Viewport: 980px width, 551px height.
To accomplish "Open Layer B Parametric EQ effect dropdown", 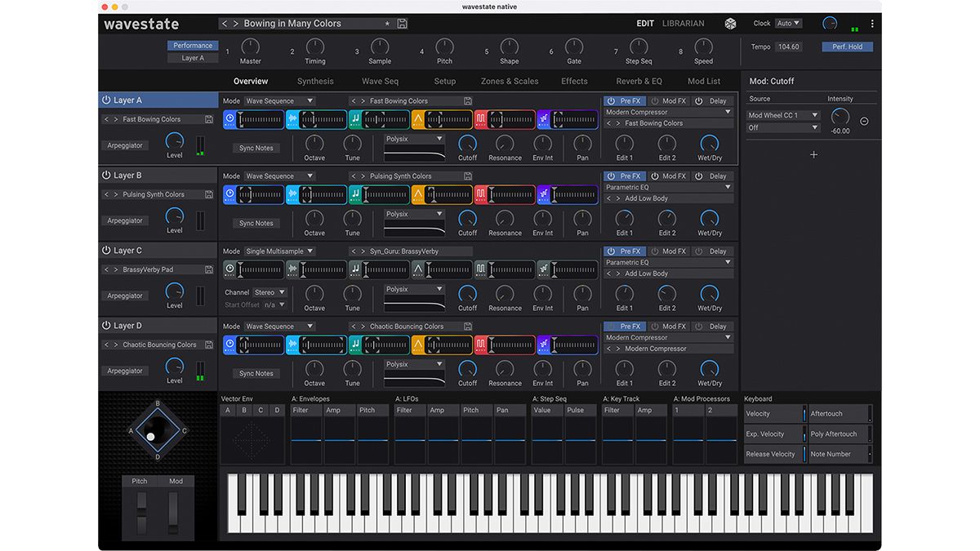I will pyautogui.click(x=668, y=187).
